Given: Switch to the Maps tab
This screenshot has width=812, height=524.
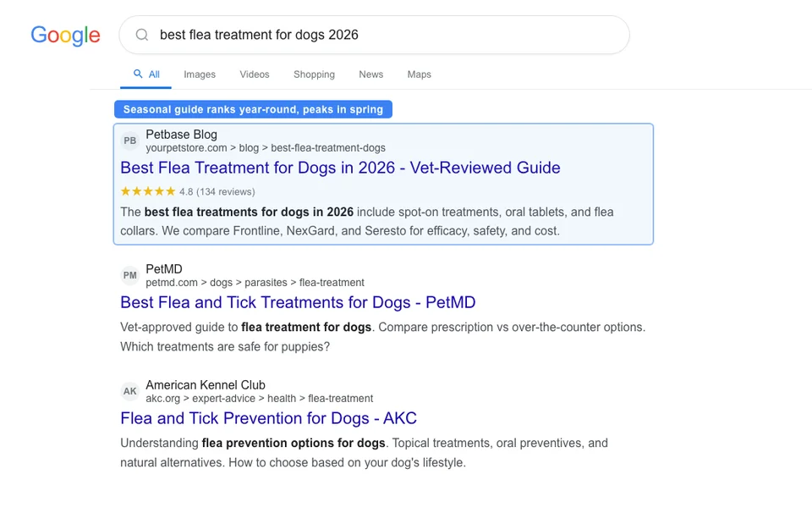Looking at the screenshot, I should (x=419, y=74).
